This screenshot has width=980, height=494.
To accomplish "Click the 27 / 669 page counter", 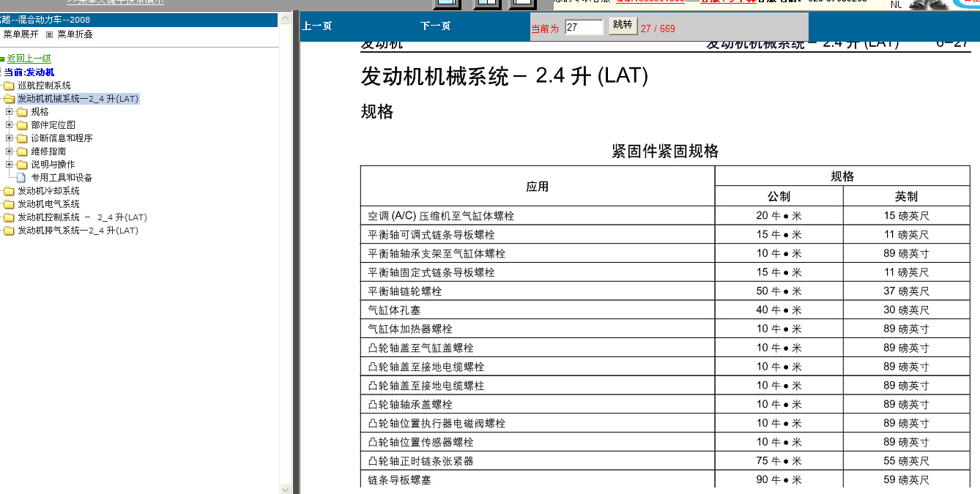I will point(658,29).
